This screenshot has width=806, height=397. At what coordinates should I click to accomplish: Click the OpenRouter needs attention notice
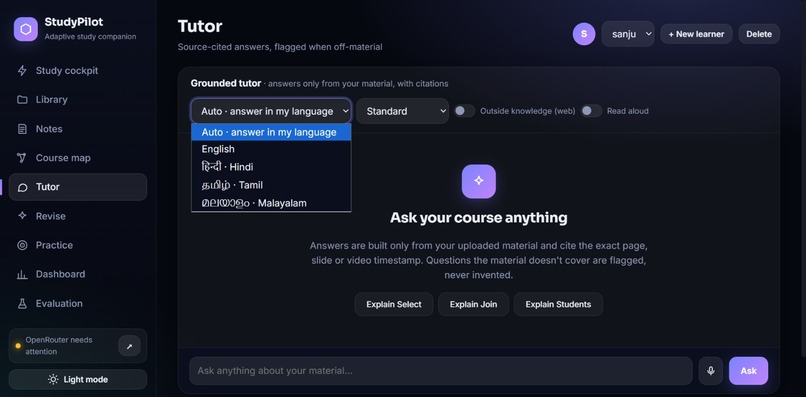[78, 346]
